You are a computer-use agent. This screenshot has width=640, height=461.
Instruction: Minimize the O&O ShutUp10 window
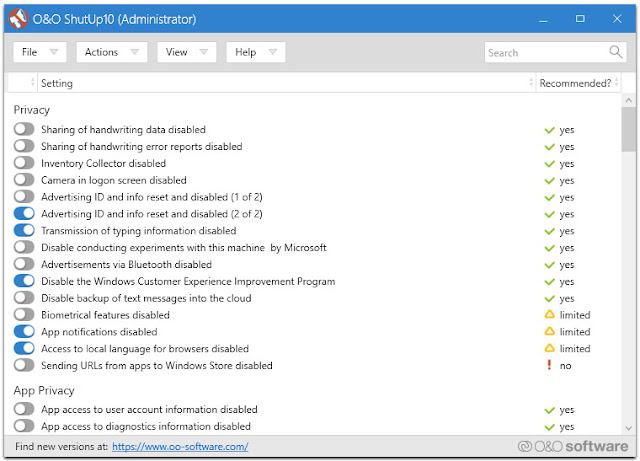coord(543,19)
